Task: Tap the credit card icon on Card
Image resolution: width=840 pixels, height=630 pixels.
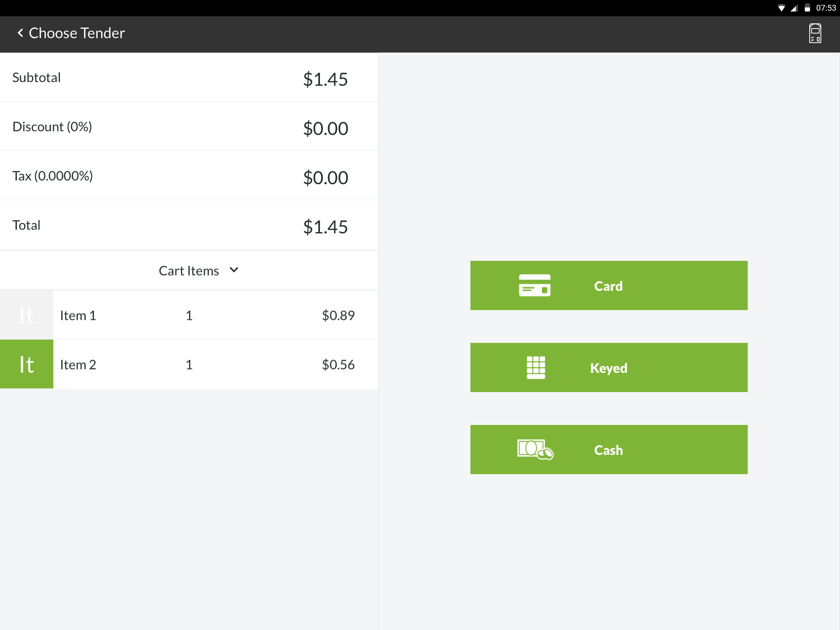Action: click(x=535, y=285)
